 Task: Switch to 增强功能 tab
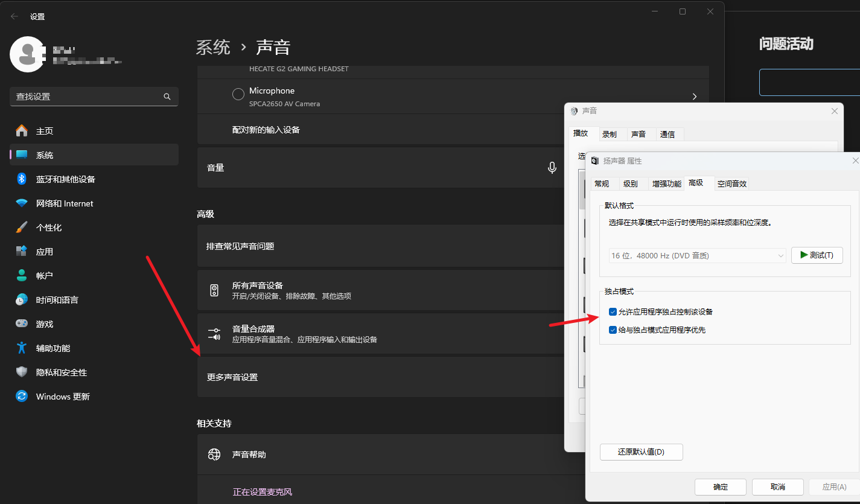(666, 184)
